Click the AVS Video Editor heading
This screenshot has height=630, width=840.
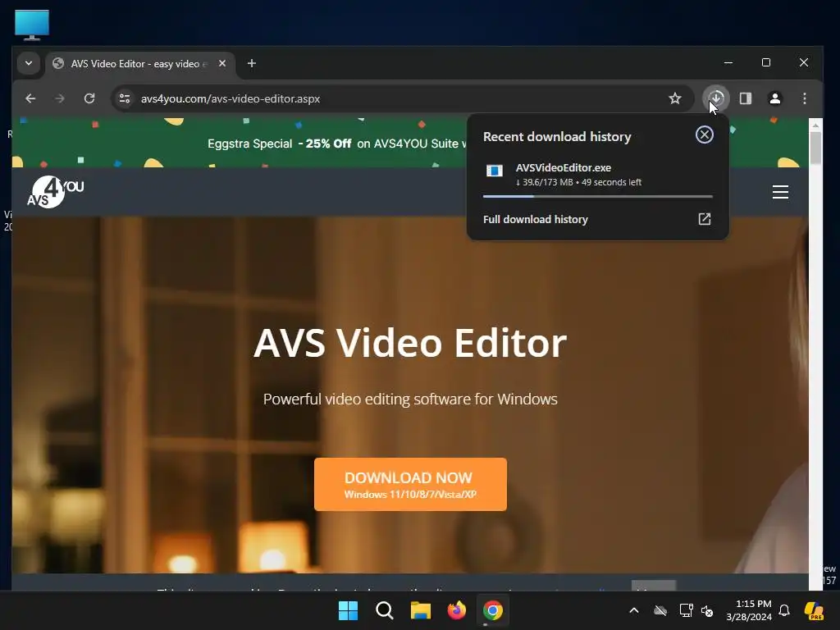point(410,343)
